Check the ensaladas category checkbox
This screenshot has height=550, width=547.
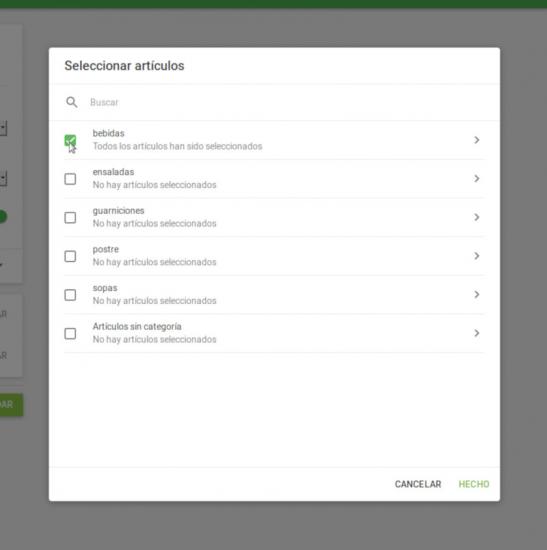click(70, 179)
